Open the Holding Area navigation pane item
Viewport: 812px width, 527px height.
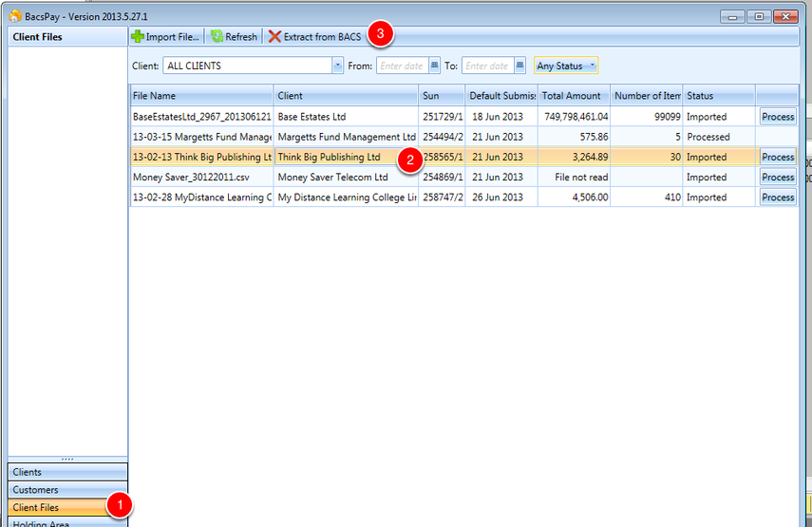(67, 522)
